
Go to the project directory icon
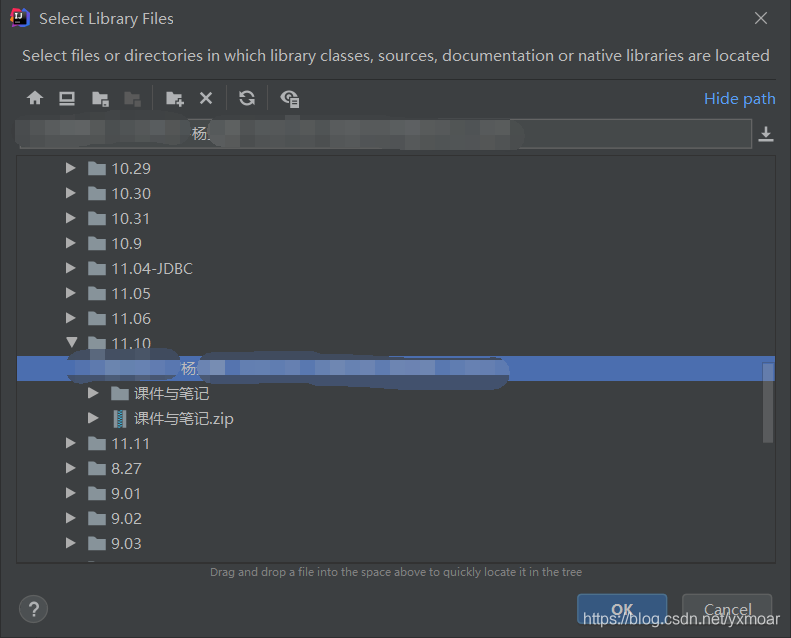click(100, 98)
